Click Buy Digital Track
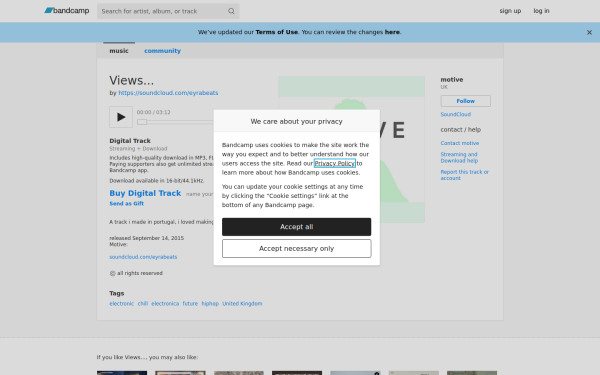600x375 pixels. pos(145,193)
